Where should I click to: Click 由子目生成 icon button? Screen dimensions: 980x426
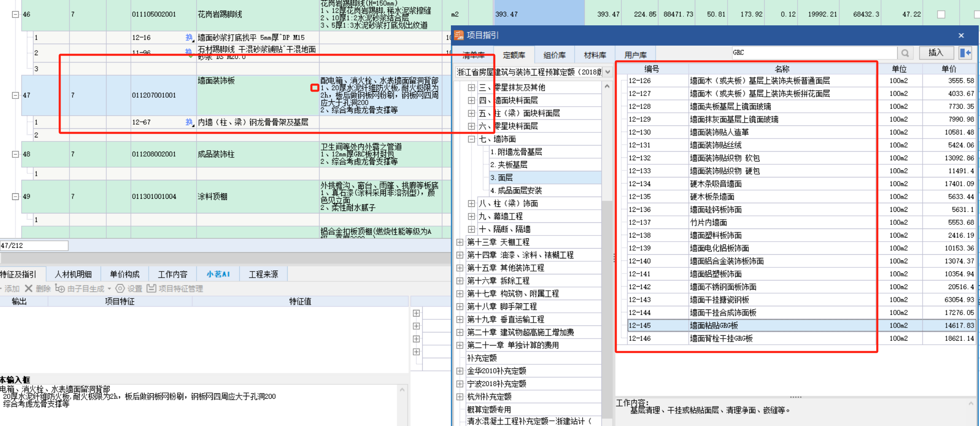pos(60,289)
